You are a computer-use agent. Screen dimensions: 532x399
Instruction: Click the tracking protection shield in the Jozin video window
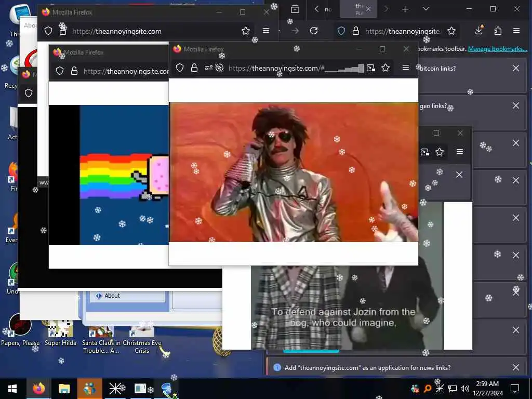click(180, 68)
